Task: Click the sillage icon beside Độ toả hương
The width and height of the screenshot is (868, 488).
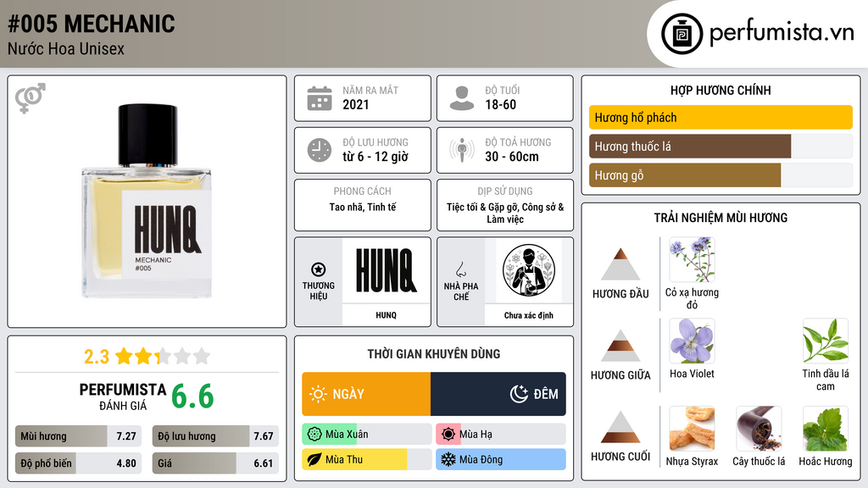Action: 462,150
